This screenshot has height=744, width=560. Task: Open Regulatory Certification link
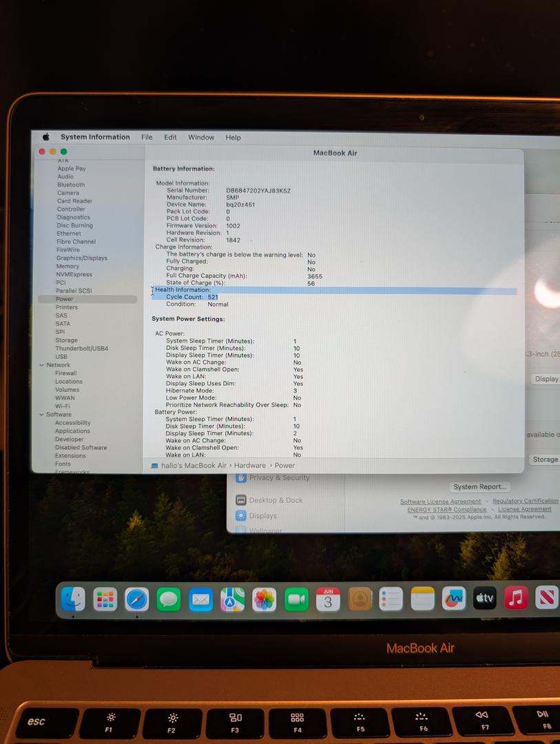(526, 501)
